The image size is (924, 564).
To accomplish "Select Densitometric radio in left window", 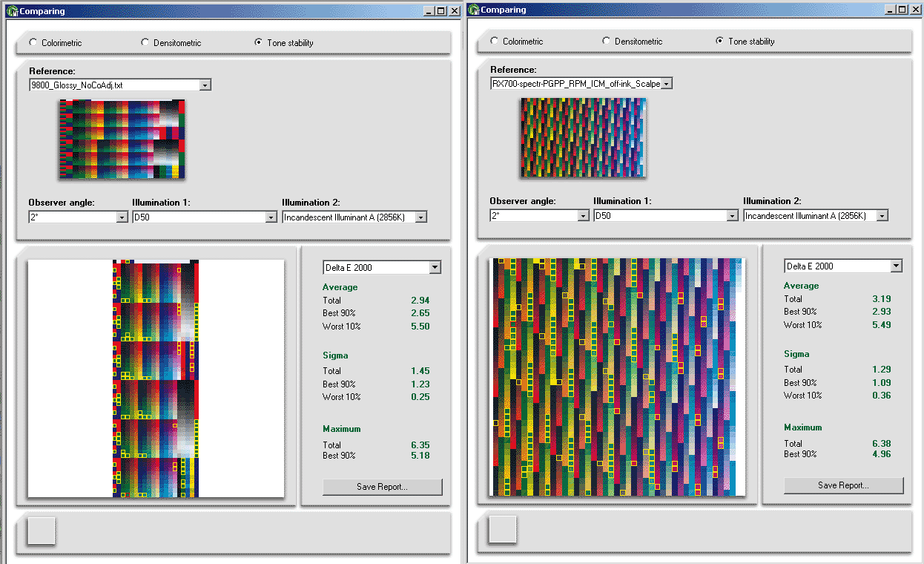I will [145, 42].
